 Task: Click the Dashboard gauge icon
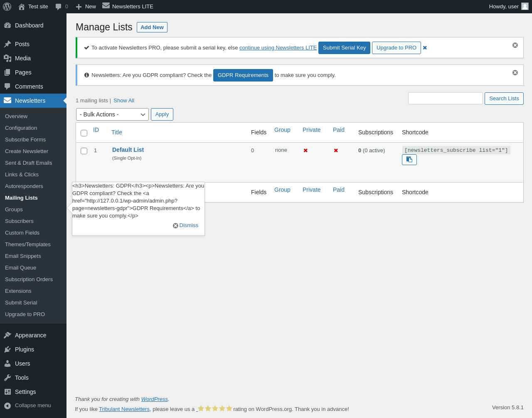pos(7,25)
